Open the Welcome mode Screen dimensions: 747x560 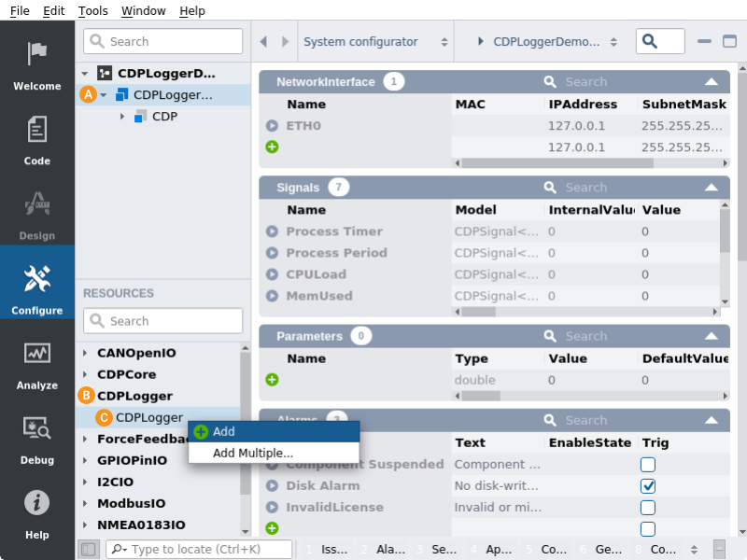tap(37, 65)
